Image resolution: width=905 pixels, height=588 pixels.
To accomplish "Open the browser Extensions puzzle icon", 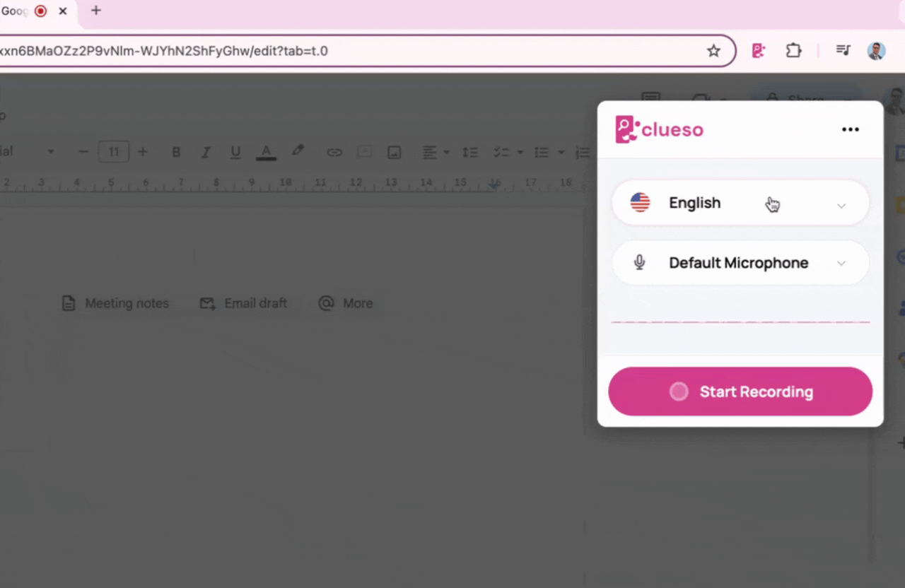I will [x=794, y=51].
